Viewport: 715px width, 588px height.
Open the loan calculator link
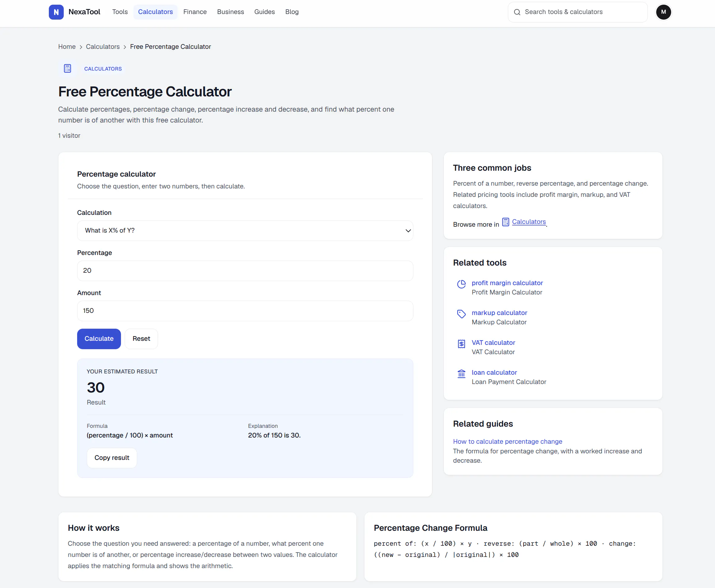point(494,372)
